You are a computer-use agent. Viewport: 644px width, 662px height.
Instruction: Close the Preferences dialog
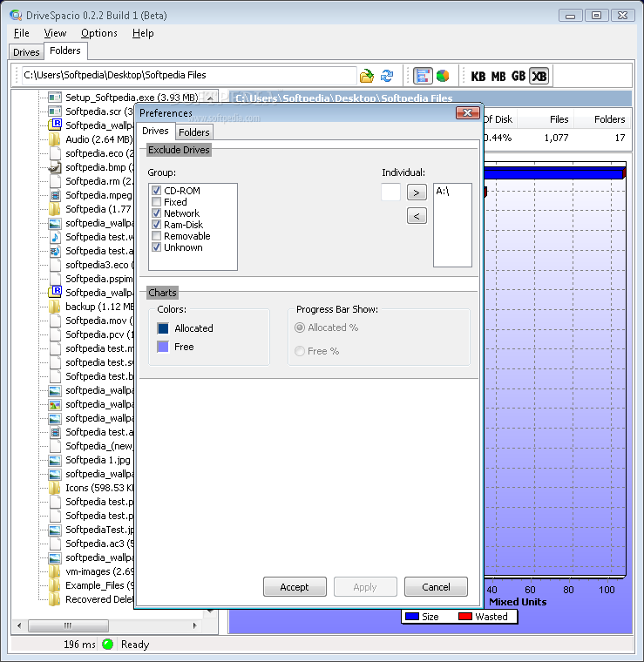(x=467, y=112)
